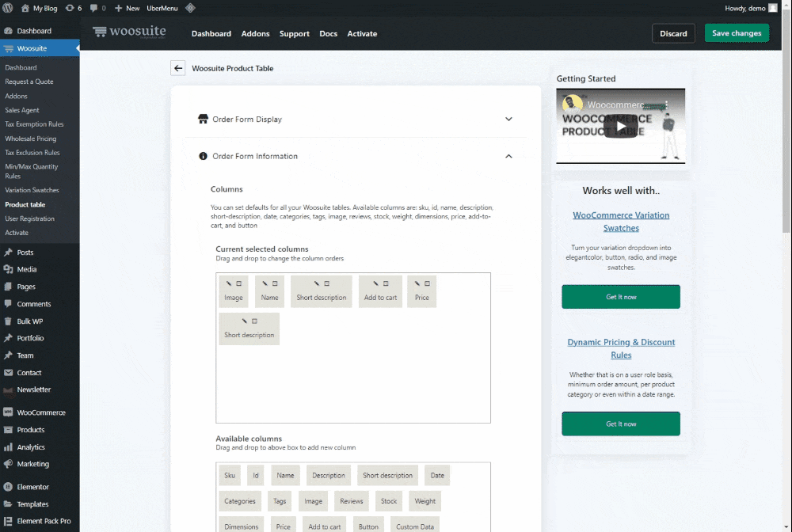
Task: Select Wholesale Pricing in the sidebar
Action: tap(31, 139)
